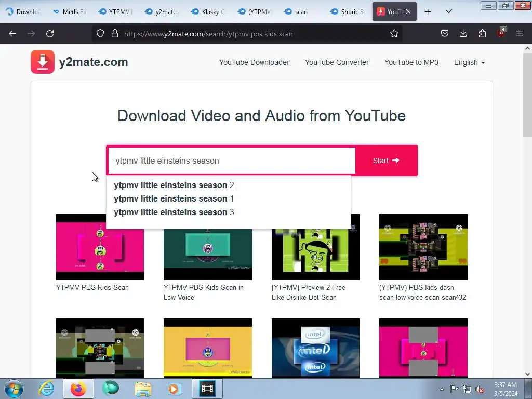
Task: Open a new tab with the plus icon
Action: point(428,12)
